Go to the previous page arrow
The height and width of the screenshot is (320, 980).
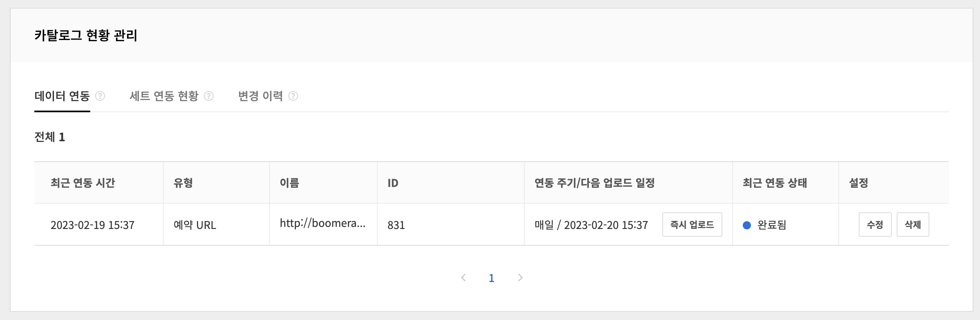coord(463,278)
